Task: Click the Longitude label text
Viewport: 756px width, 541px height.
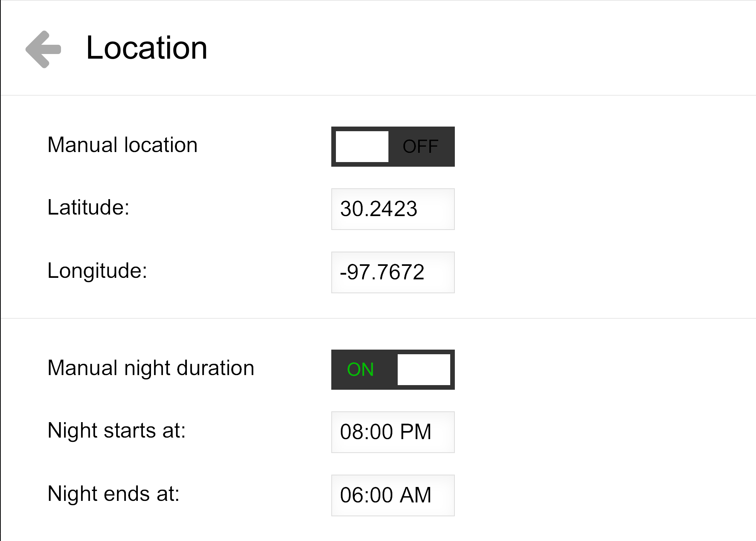Action: pos(97,270)
